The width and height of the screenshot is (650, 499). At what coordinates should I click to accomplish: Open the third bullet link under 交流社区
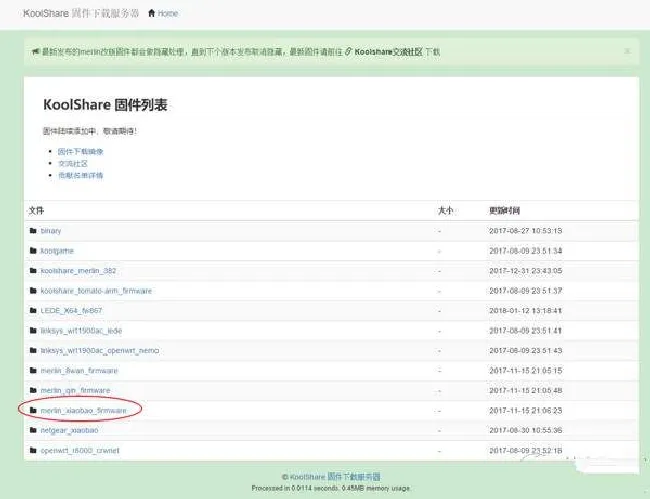80,175
